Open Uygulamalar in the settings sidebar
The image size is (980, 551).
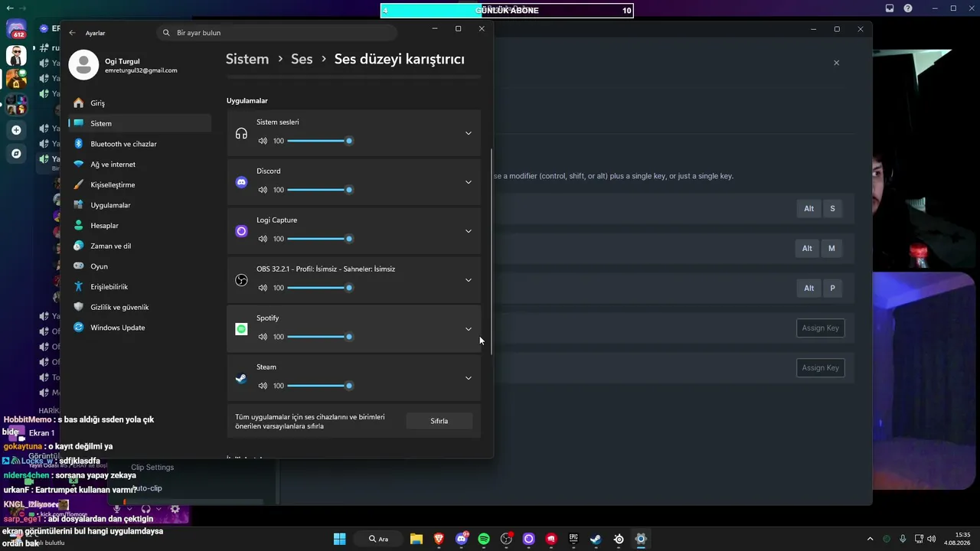click(139, 205)
